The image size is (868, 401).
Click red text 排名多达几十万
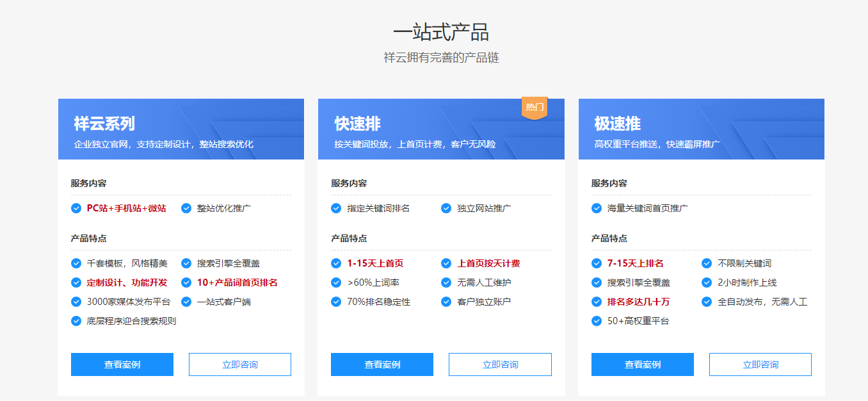click(638, 302)
